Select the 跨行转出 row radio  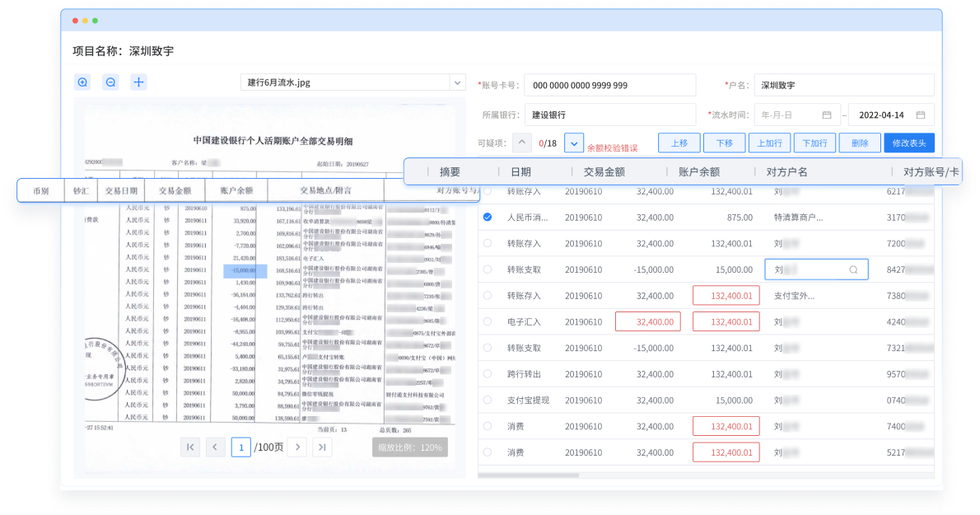coord(488,374)
